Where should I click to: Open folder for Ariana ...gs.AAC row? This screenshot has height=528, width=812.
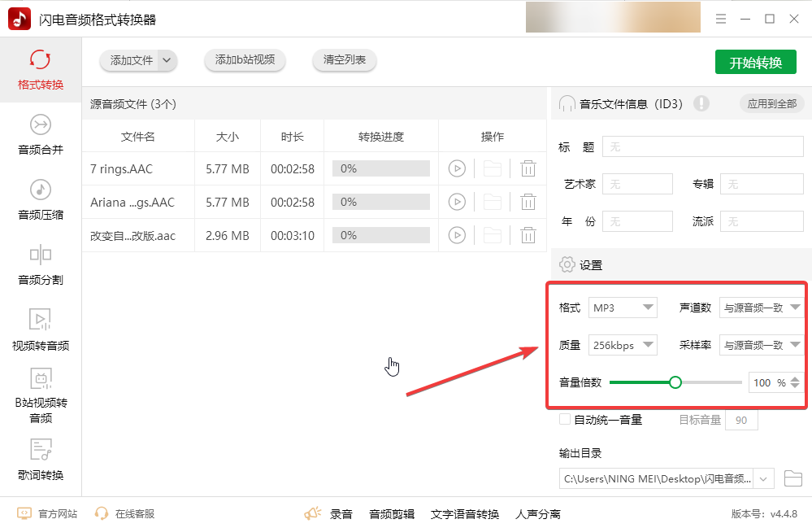coord(492,202)
